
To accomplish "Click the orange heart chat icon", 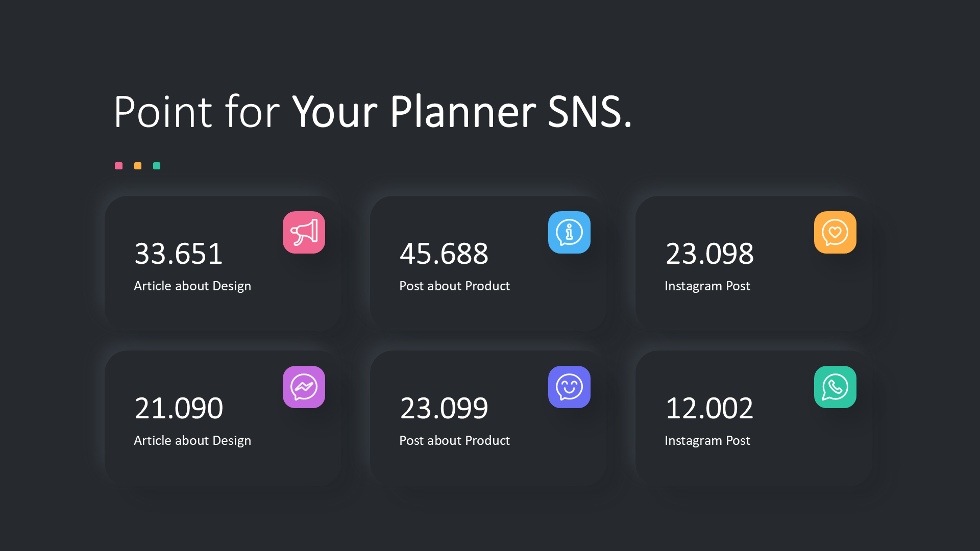I will (835, 233).
